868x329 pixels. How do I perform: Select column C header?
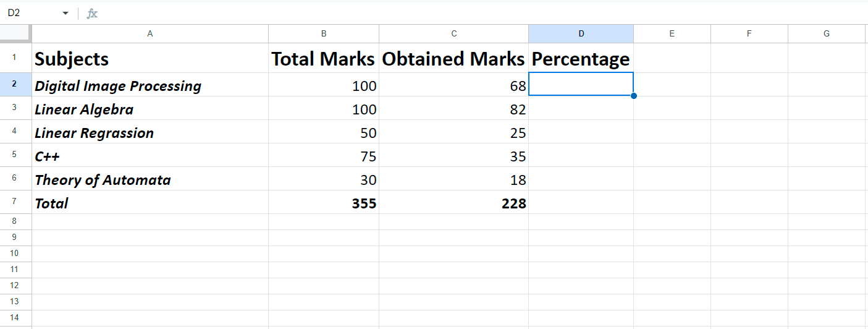(x=454, y=34)
